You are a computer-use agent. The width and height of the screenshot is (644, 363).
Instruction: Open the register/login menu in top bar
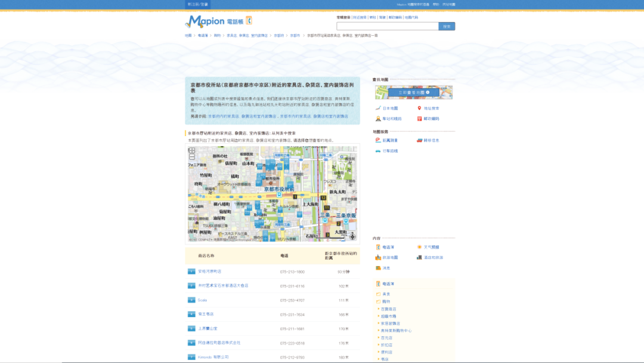(x=198, y=5)
